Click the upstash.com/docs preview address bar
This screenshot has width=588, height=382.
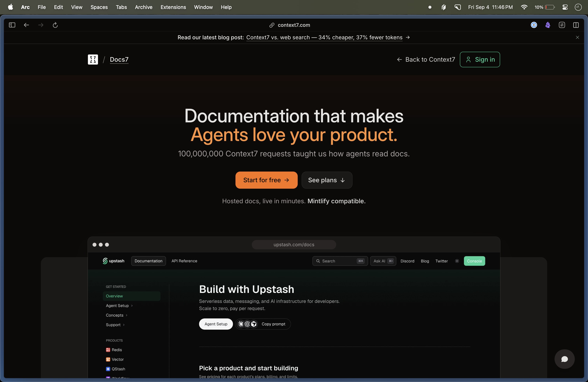coord(294,245)
